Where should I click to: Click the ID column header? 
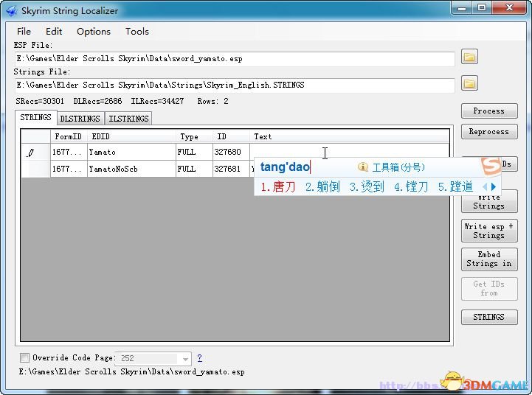pos(232,136)
